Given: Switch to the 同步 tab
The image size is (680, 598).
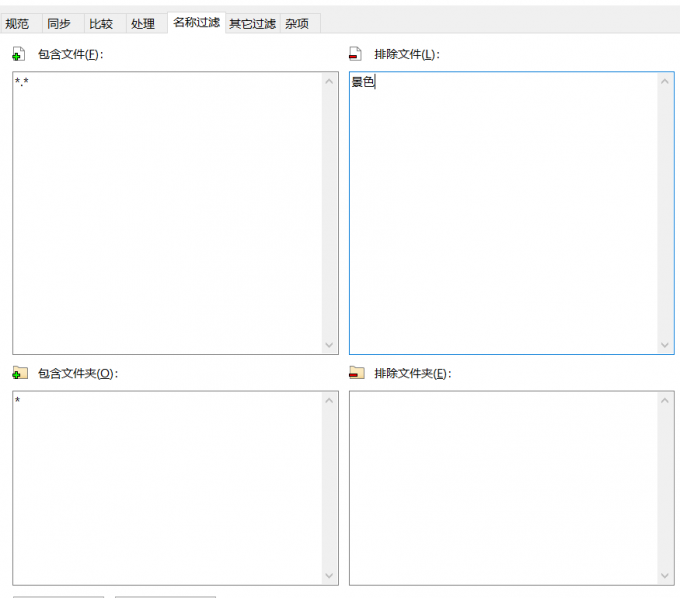Looking at the screenshot, I should tap(59, 23).
